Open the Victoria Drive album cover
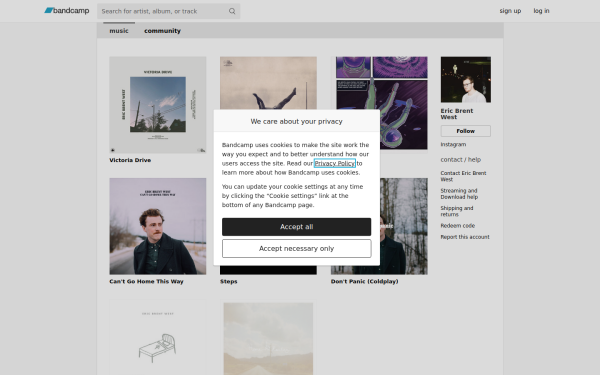This screenshot has width=600, height=375. pos(158,105)
